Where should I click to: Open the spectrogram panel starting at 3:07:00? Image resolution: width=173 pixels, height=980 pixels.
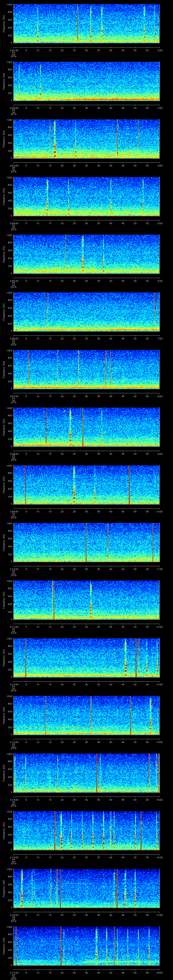(86, 369)
